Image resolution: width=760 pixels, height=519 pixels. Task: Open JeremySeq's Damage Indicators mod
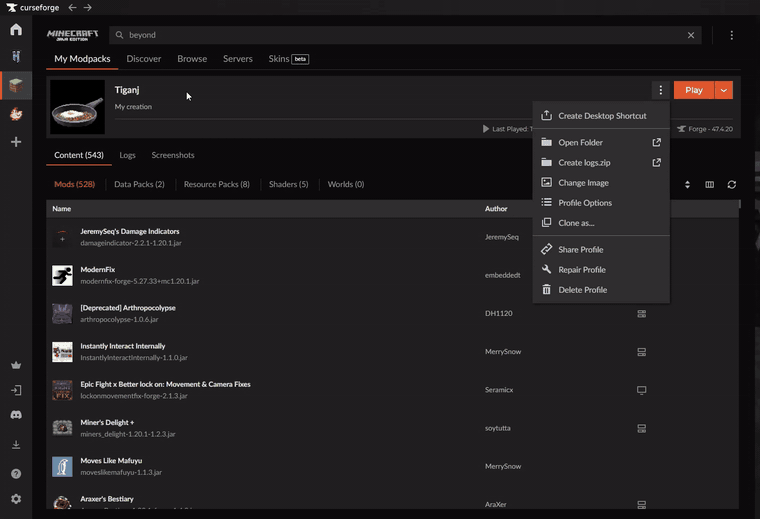[130, 232]
